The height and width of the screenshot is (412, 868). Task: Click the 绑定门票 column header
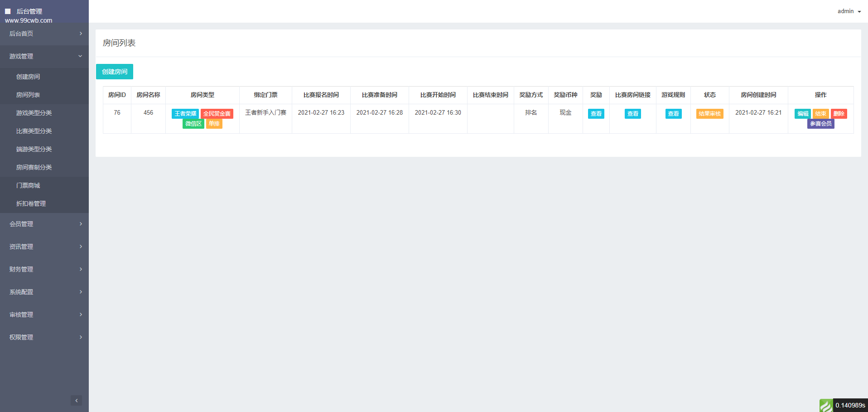coord(265,95)
